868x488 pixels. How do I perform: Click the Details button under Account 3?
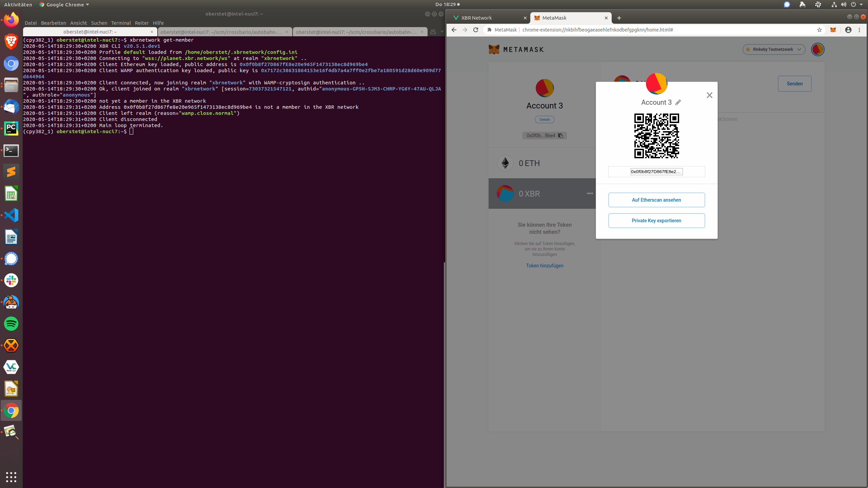pyautogui.click(x=545, y=119)
